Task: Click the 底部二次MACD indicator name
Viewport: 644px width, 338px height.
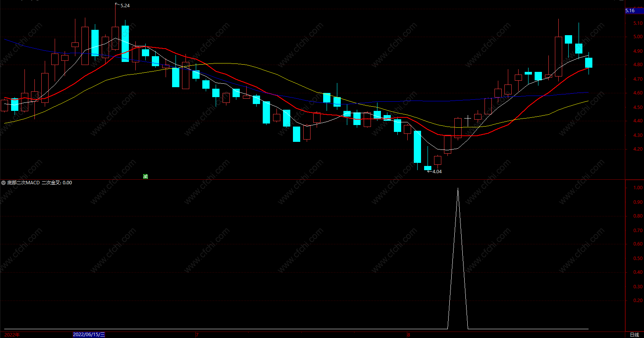Action: point(23,183)
